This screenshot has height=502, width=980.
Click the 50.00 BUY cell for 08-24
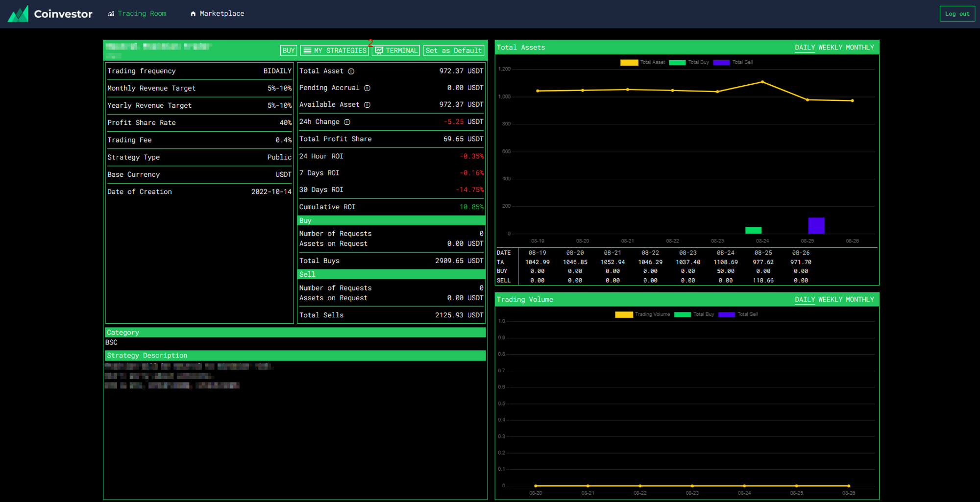(x=725, y=271)
